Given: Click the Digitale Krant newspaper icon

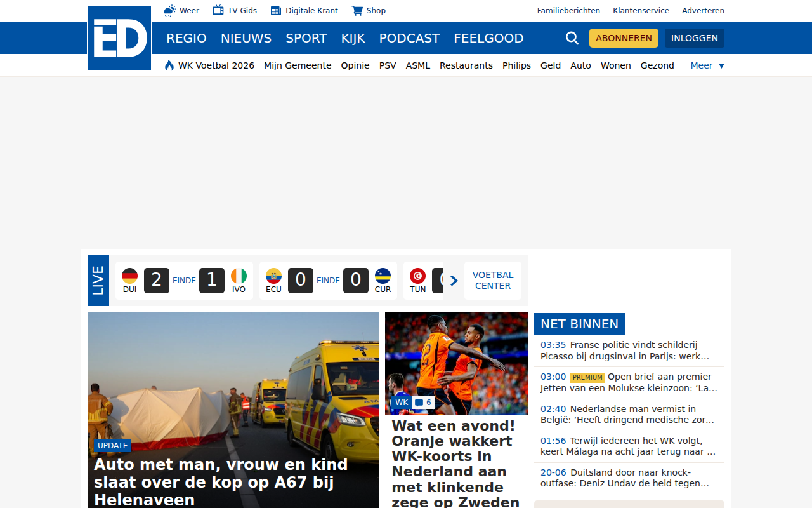Looking at the screenshot, I should (276, 11).
